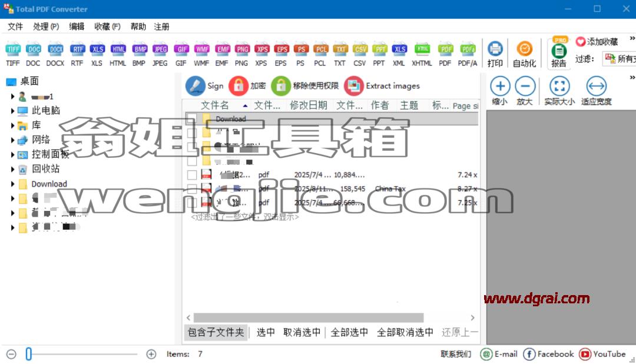Click the 全部选中 button

point(349,332)
